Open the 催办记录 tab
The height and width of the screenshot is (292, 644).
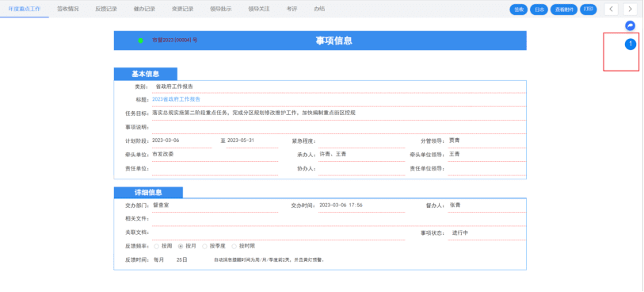coord(145,9)
